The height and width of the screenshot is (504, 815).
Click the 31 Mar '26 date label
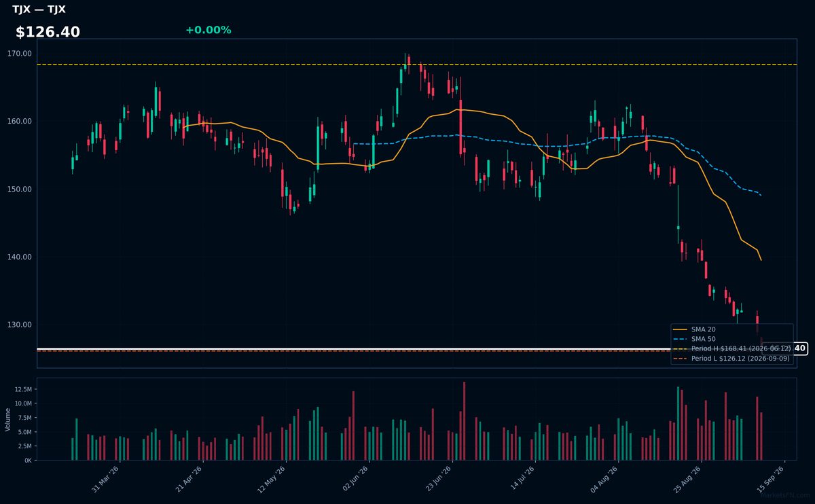point(106,478)
